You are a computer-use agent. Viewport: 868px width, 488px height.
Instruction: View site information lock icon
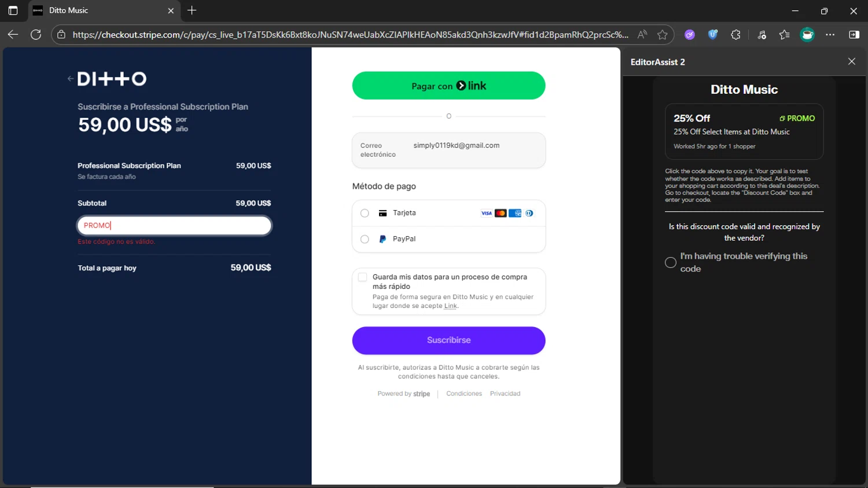61,35
